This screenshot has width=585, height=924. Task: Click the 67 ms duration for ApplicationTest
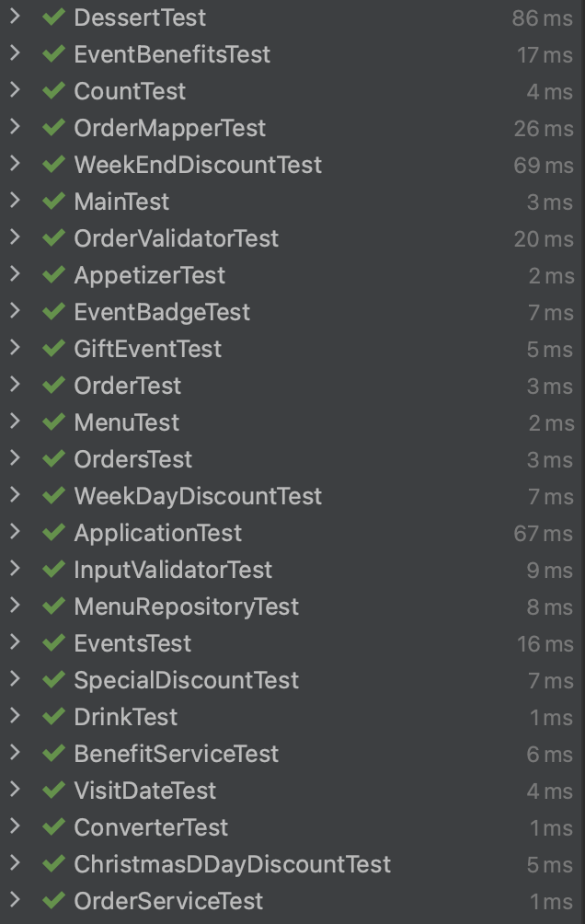543,533
